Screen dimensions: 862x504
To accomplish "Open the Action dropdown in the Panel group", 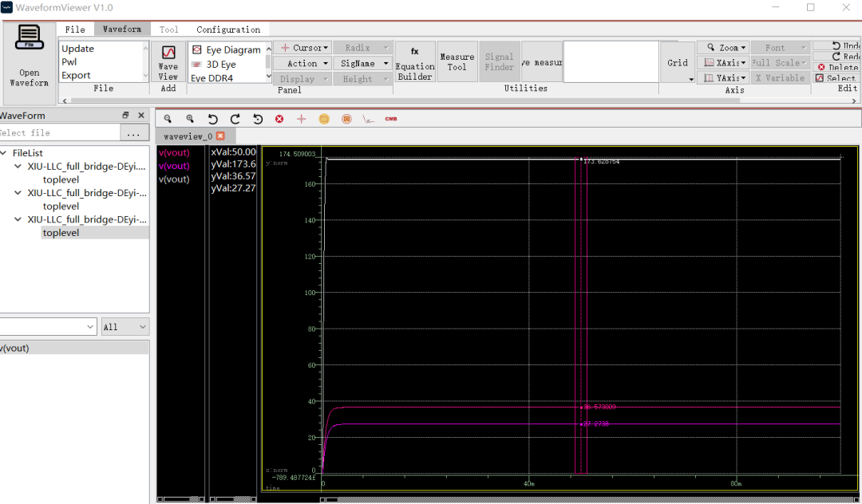I will tap(302, 63).
